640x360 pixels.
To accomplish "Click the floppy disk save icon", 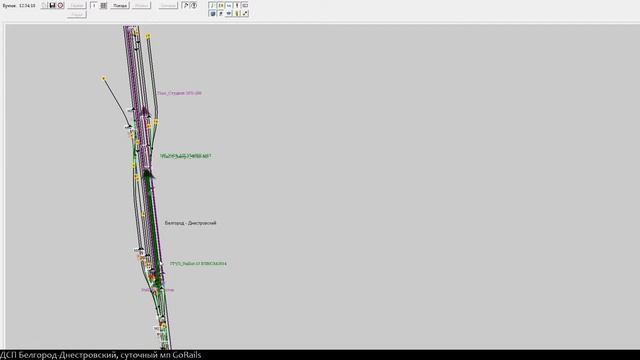I will click(x=52, y=5).
